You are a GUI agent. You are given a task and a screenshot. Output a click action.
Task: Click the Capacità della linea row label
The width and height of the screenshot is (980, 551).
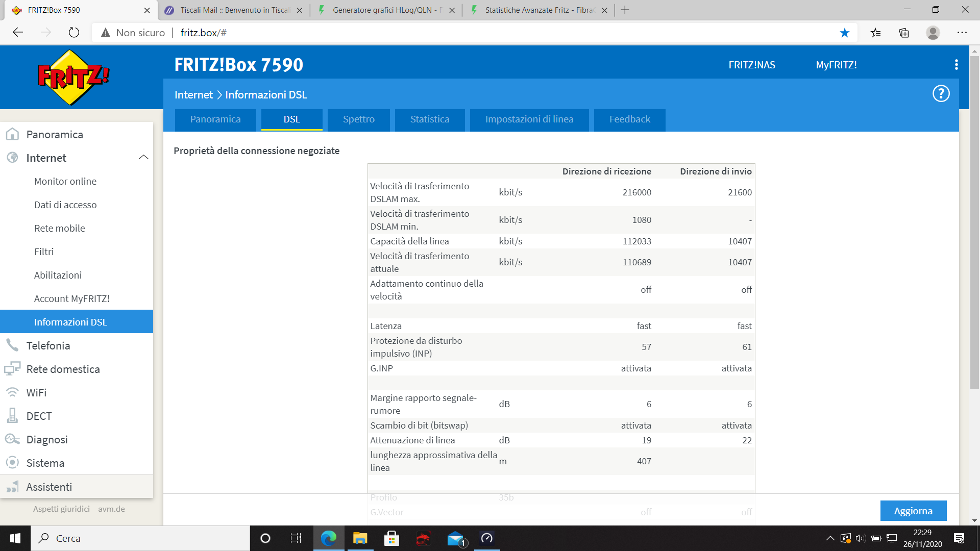tap(409, 241)
